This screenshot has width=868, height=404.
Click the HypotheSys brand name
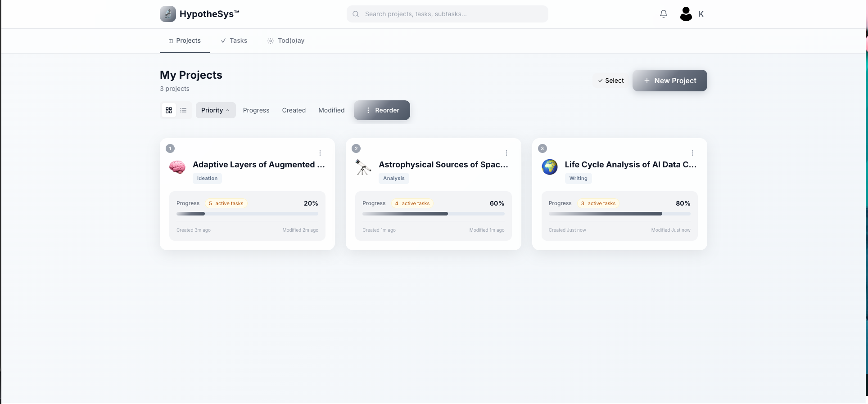[209, 14]
